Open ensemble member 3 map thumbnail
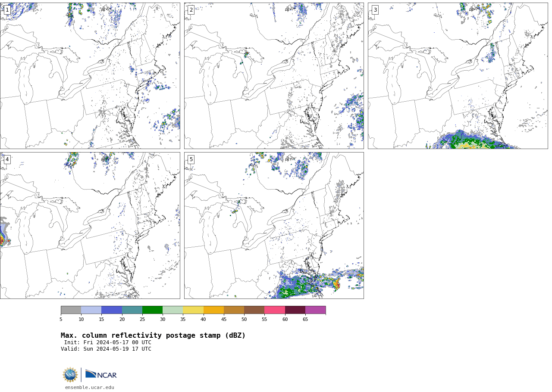The image size is (552, 392). click(x=458, y=76)
